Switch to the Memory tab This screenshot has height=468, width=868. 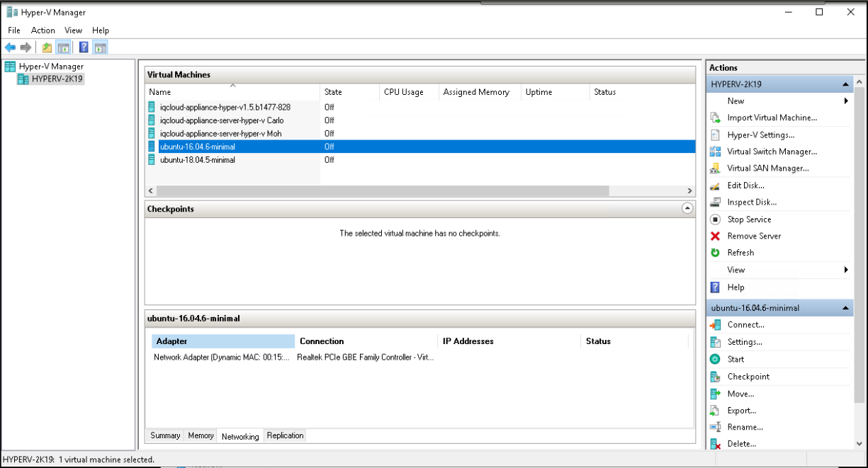tap(201, 435)
